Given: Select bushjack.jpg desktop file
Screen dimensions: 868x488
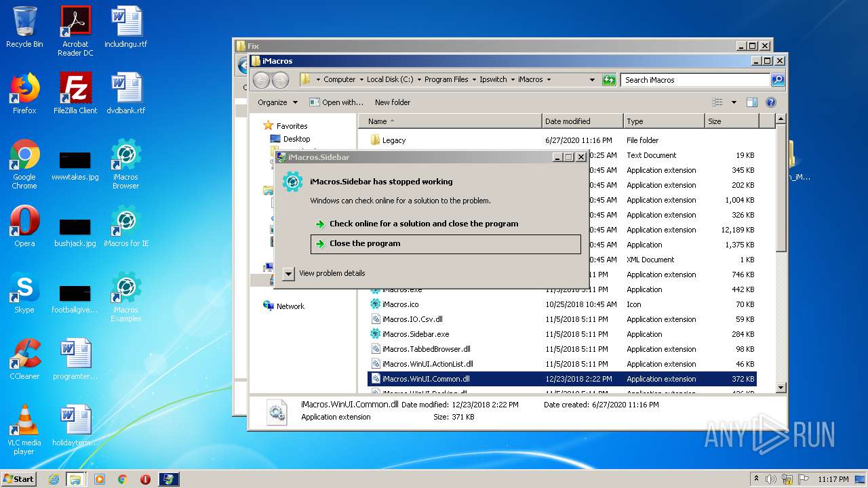Looking at the screenshot, I should pos(75,232).
